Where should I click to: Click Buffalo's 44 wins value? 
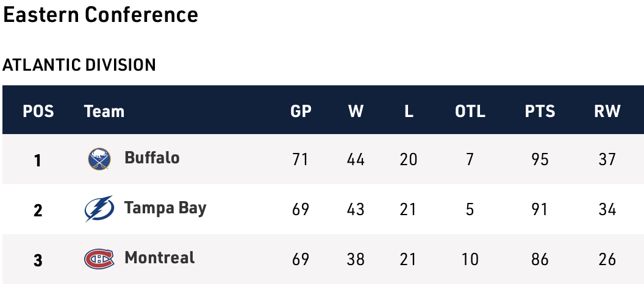click(356, 160)
